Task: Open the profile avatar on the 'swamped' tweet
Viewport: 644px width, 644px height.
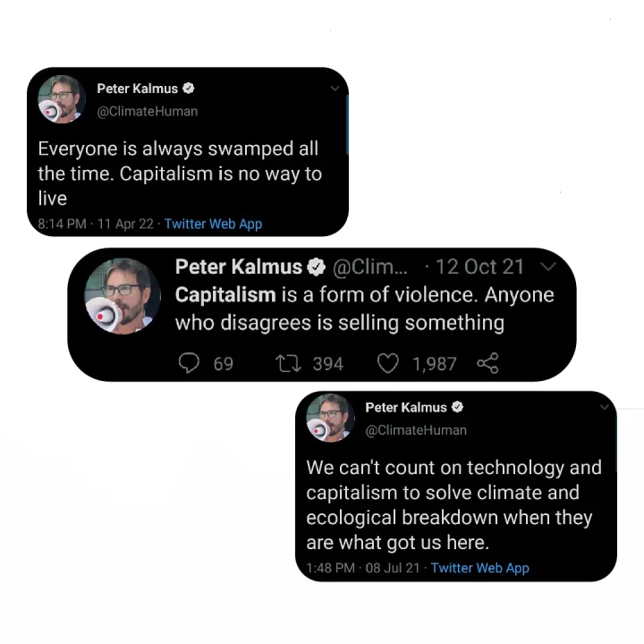Action: point(61,99)
